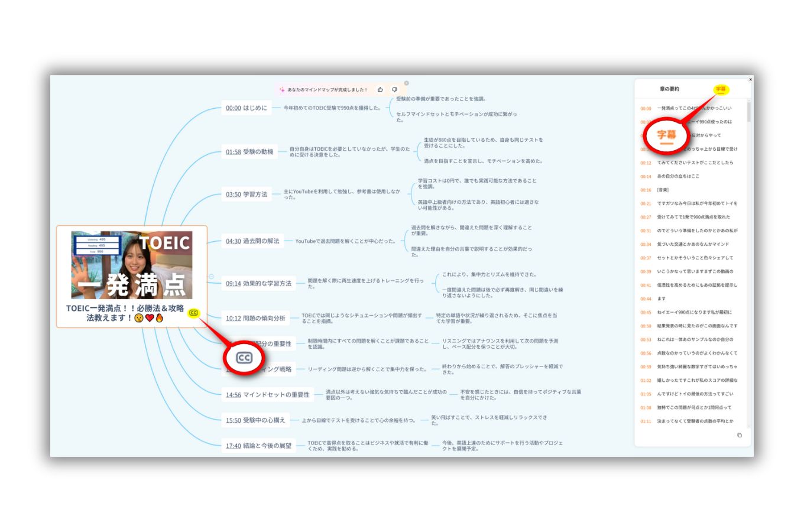Collapse the root node's branch toggle
Screen dimensions: 804x532
click(x=211, y=277)
